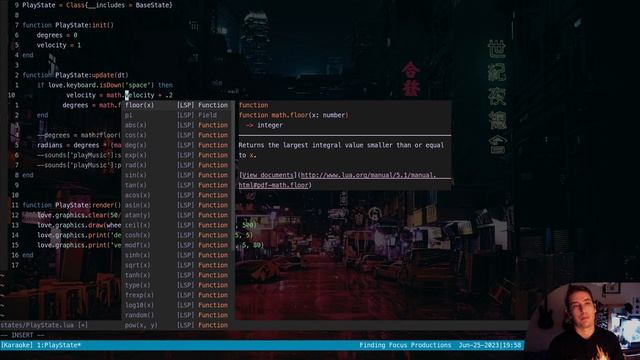Select modf(x) completion item

pos(178,245)
